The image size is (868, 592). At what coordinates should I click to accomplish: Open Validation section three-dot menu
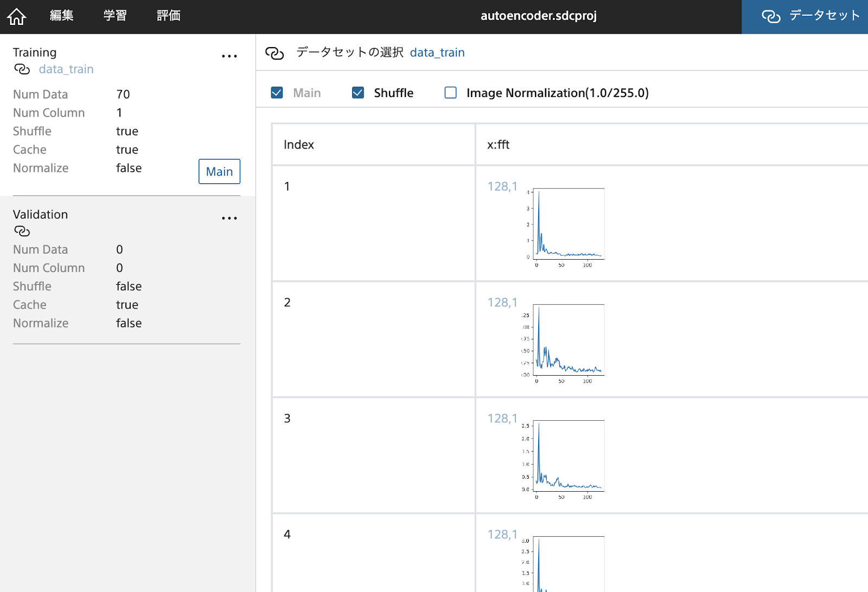(229, 218)
